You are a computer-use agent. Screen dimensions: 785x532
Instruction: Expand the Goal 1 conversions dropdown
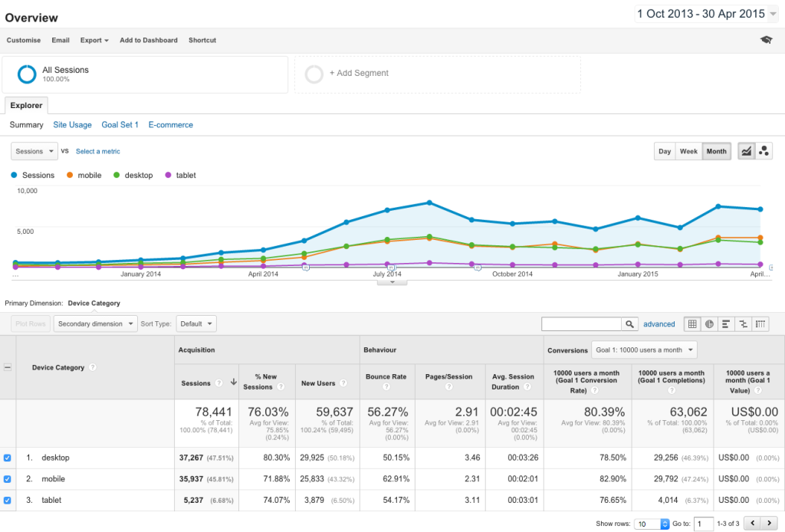coord(645,350)
